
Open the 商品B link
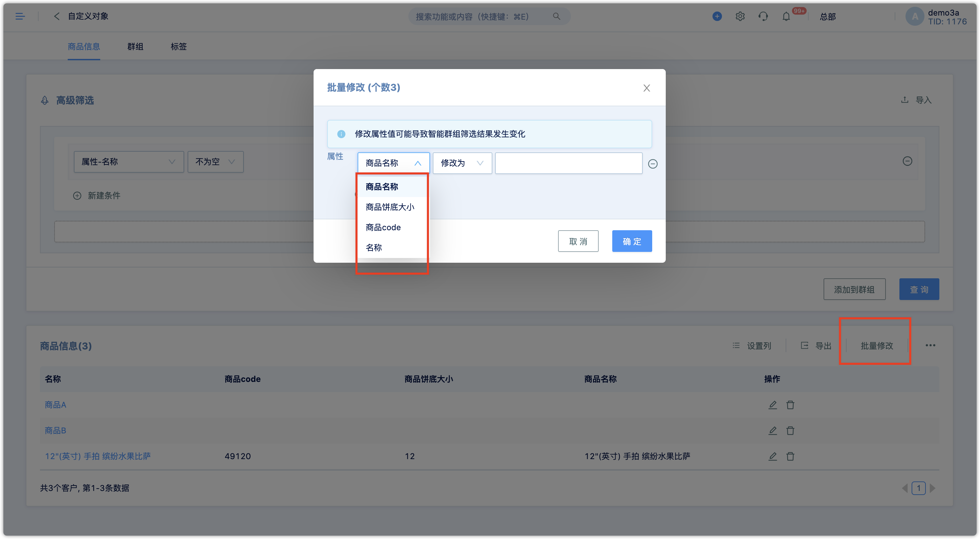[x=55, y=431]
